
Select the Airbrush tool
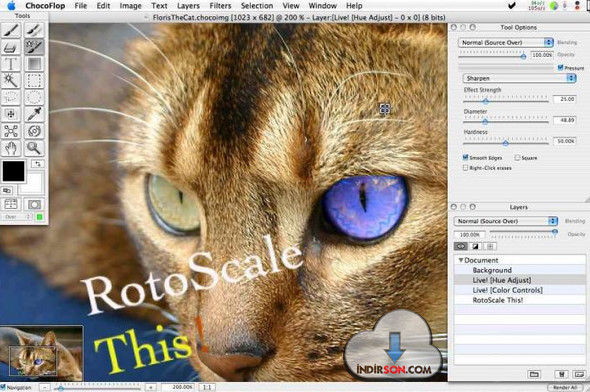tap(34, 30)
